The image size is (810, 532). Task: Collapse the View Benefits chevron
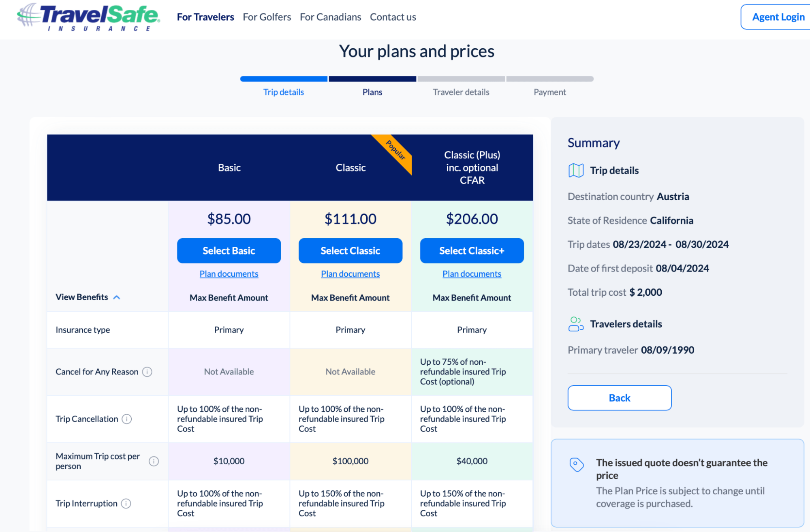click(117, 297)
